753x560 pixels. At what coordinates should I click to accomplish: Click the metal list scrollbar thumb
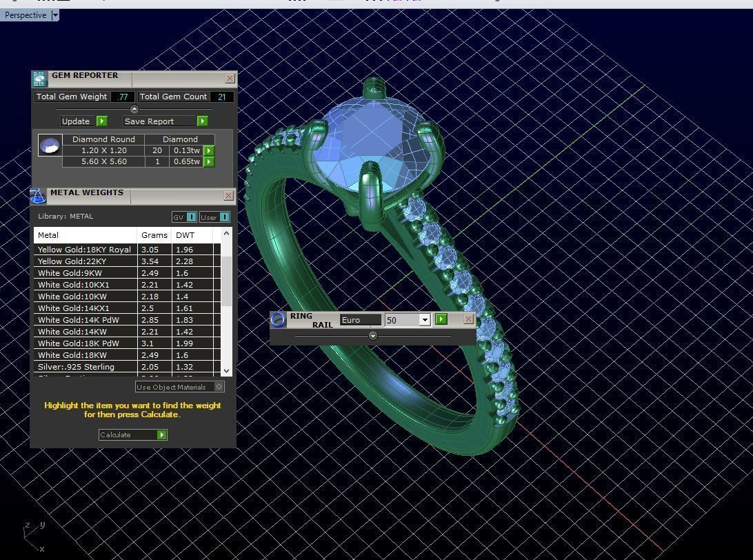pos(226,281)
